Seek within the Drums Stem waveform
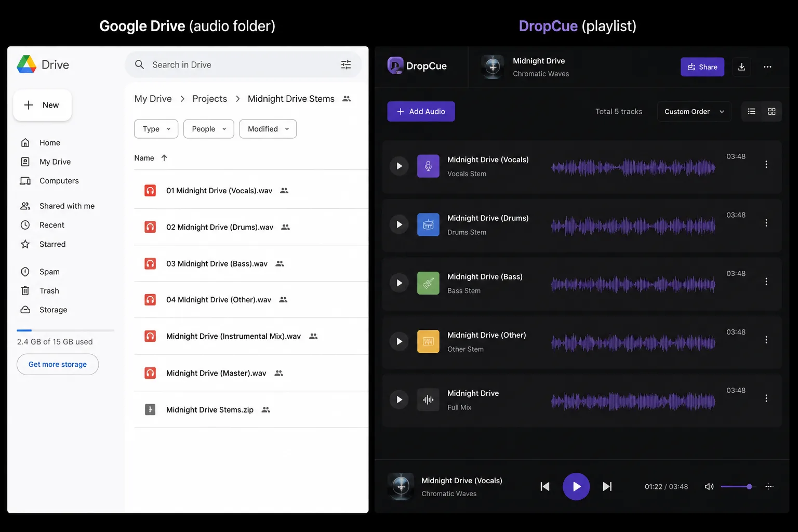The image size is (798, 532). coord(633,225)
